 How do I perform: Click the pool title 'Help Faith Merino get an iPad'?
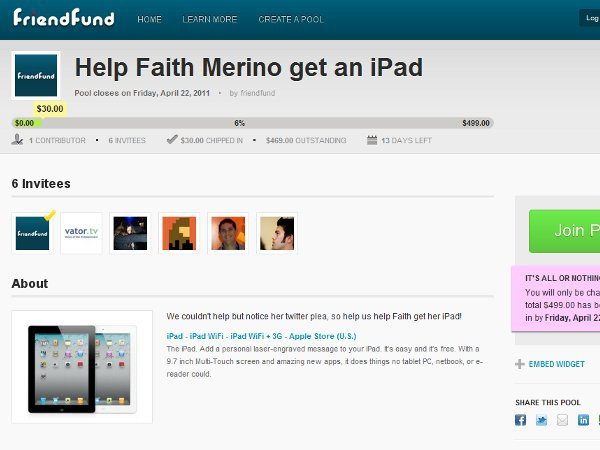coord(249,68)
